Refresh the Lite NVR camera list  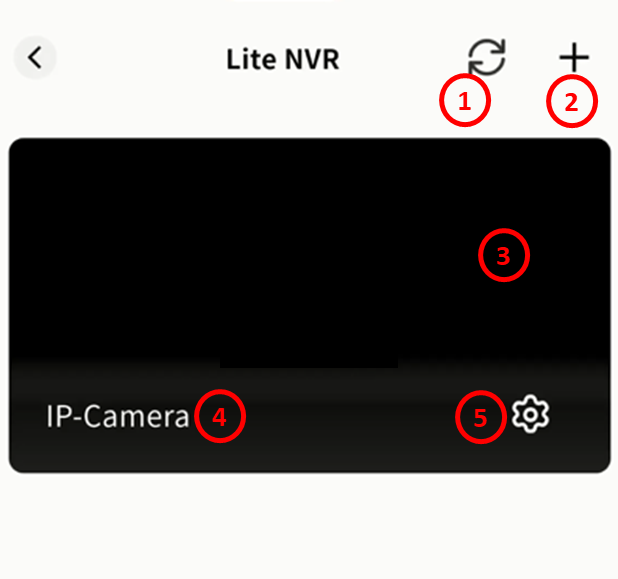(487, 58)
